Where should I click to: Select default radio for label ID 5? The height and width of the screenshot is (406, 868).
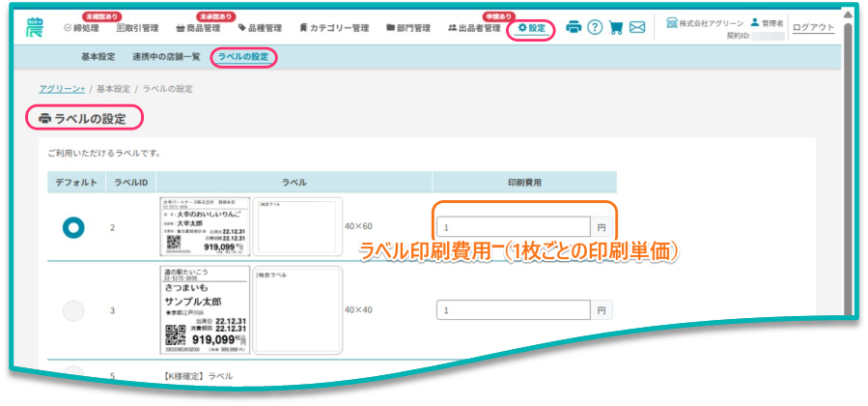click(73, 373)
